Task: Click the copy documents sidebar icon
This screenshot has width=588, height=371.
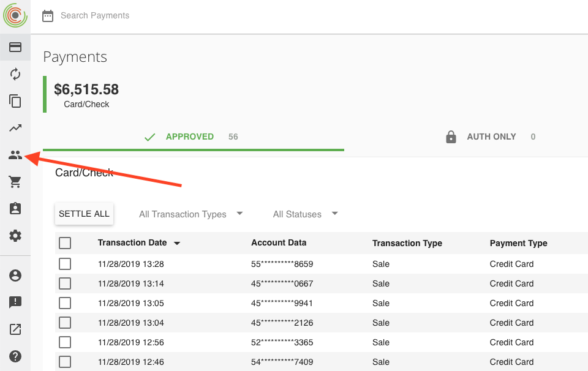Action: pyautogui.click(x=15, y=101)
